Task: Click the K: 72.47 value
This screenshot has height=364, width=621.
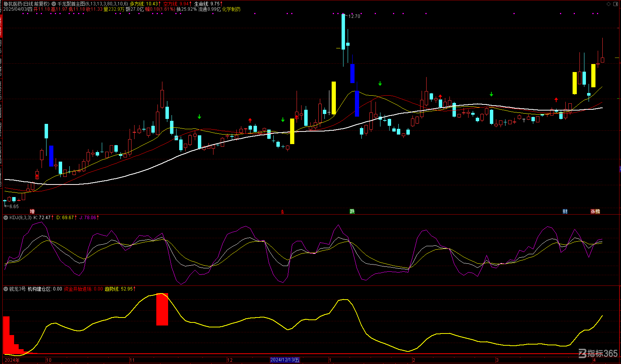Action: click(42, 218)
